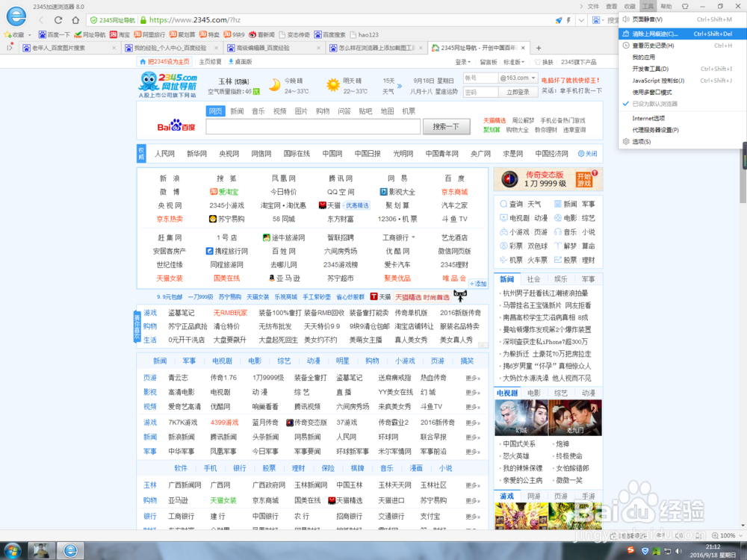747x560 pixels.
Task: Close the 权威 sites row via 关闭
Action: 587,154
